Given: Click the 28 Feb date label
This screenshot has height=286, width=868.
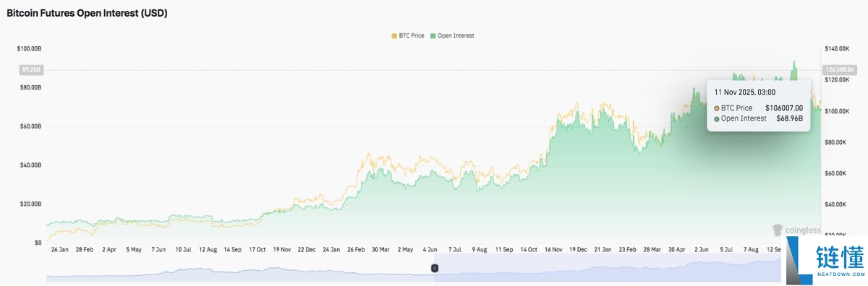Looking at the screenshot, I should pos(84,249).
